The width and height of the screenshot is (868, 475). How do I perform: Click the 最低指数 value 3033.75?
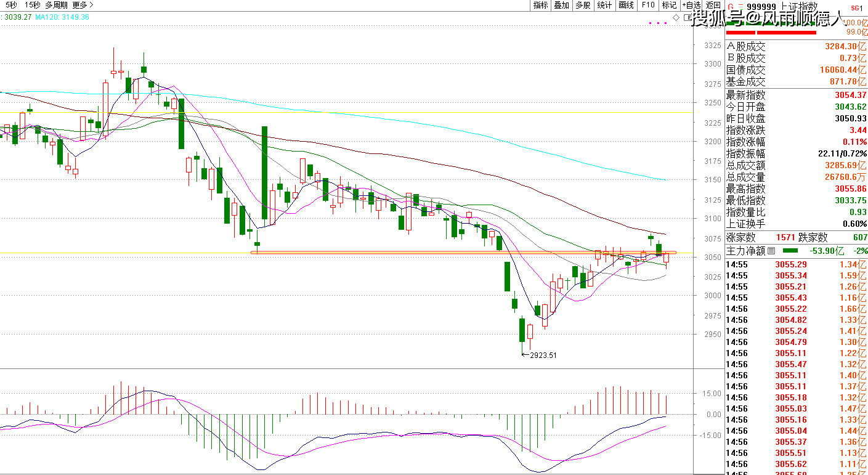(x=851, y=200)
